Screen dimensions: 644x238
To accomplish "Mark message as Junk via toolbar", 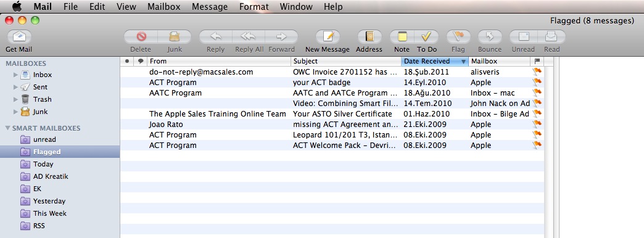I will click(x=175, y=36).
